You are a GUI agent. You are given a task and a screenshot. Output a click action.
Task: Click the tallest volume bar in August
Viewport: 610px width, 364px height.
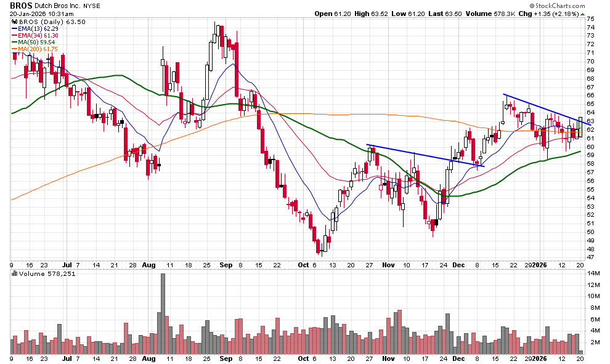click(163, 314)
